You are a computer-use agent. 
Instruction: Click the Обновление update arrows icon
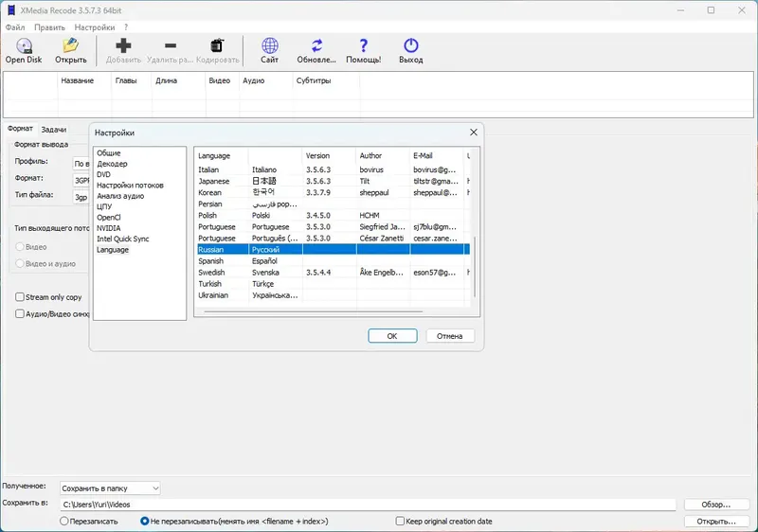[316, 45]
